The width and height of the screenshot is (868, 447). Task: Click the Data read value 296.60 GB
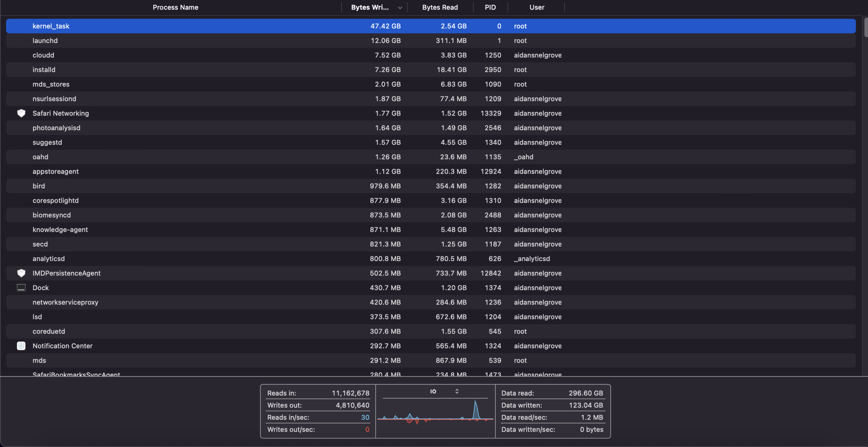pos(586,393)
